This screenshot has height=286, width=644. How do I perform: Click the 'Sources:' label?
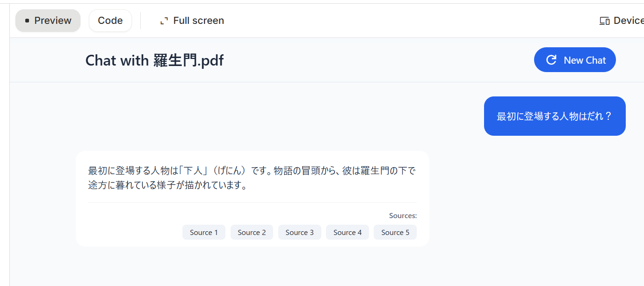[403, 216]
